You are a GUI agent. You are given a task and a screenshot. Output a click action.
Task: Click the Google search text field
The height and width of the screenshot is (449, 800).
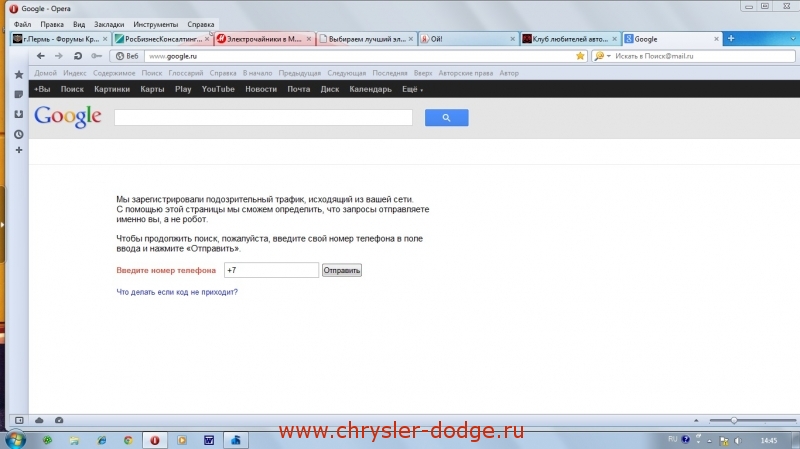pos(263,117)
